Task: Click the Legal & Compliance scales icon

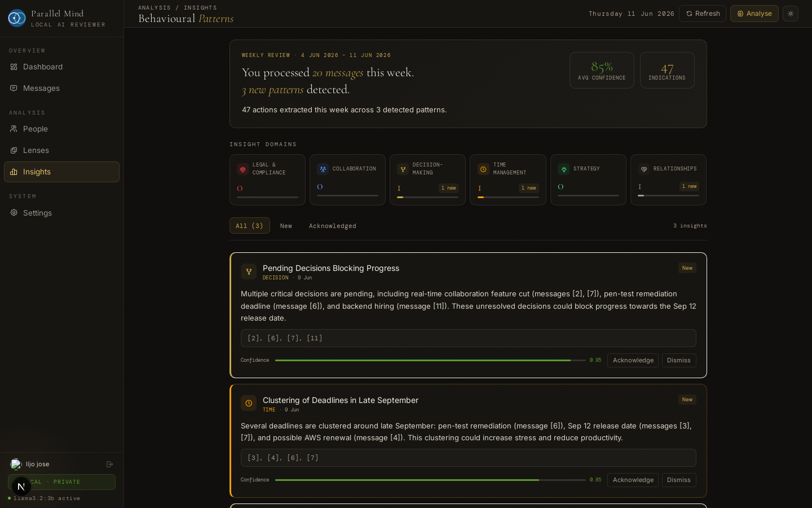Action: [x=242, y=169]
